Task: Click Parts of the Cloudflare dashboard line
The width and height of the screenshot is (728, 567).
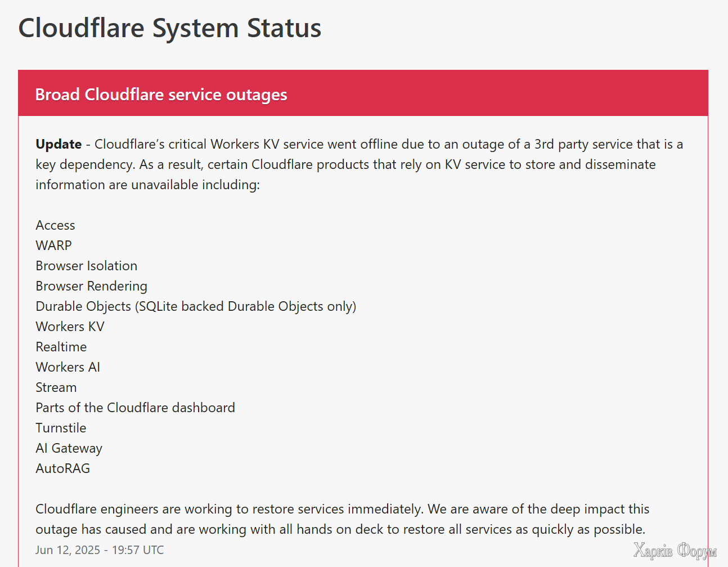Action: 135,408
